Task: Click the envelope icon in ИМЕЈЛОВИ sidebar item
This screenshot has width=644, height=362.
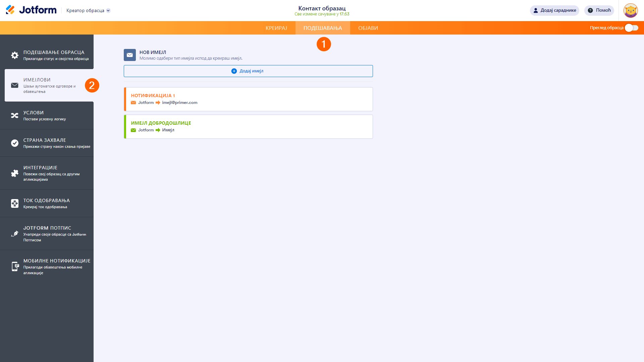Action: (15, 85)
